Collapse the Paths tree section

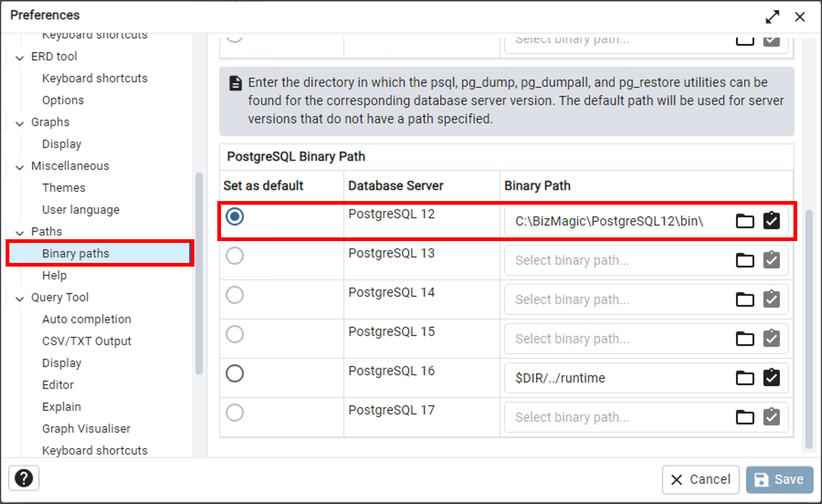coord(20,233)
